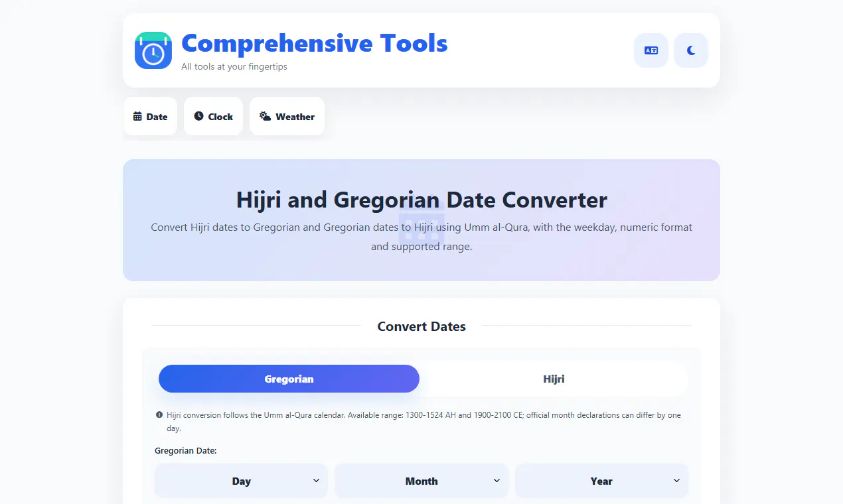Switch to dark mode with the moon icon

pyautogui.click(x=691, y=50)
